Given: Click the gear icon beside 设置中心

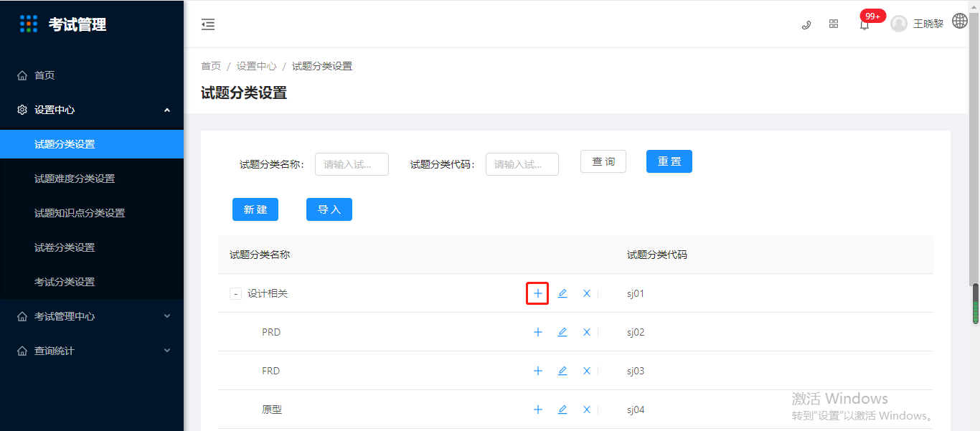Looking at the screenshot, I should tap(22, 110).
